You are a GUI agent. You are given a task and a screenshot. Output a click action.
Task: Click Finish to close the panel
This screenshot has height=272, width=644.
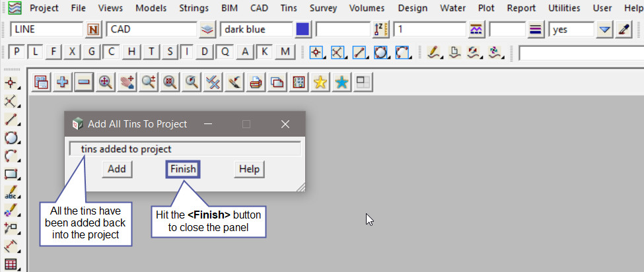[183, 169]
